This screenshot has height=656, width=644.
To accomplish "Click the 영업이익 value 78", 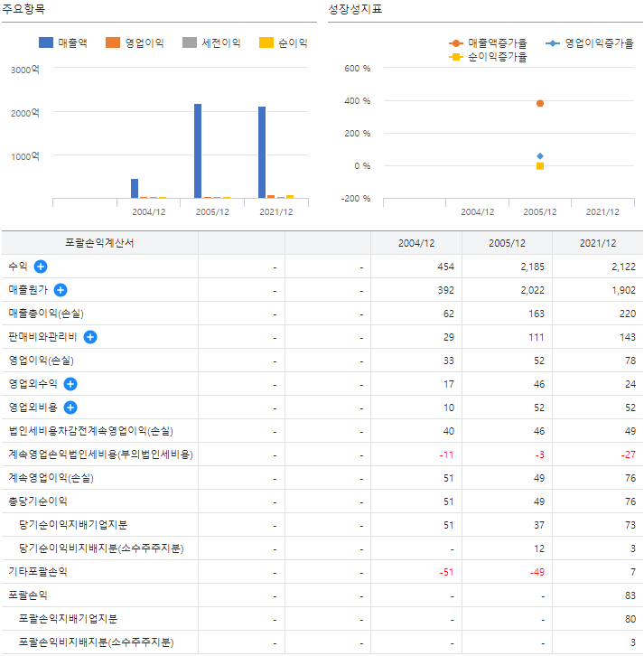I will click(x=630, y=361).
